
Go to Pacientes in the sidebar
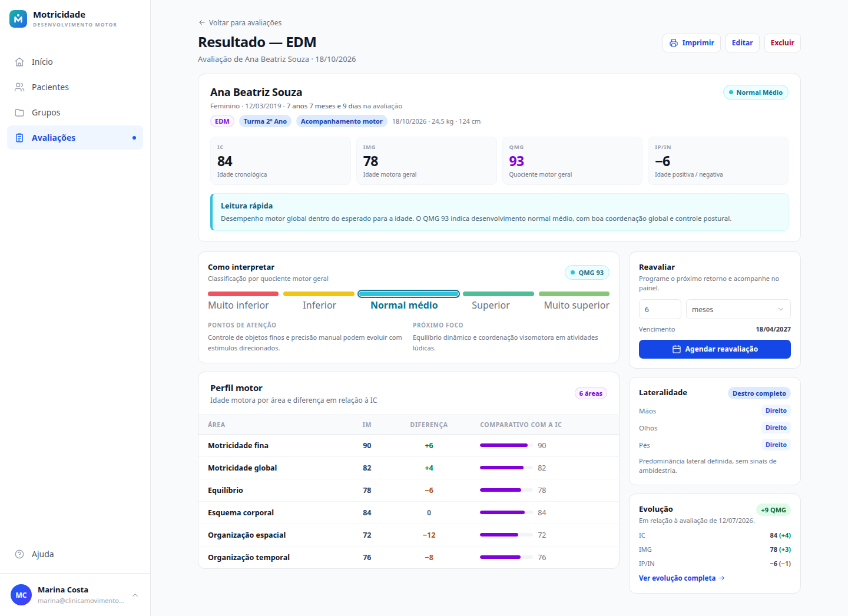pyautogui.click(x=75, y=87)
